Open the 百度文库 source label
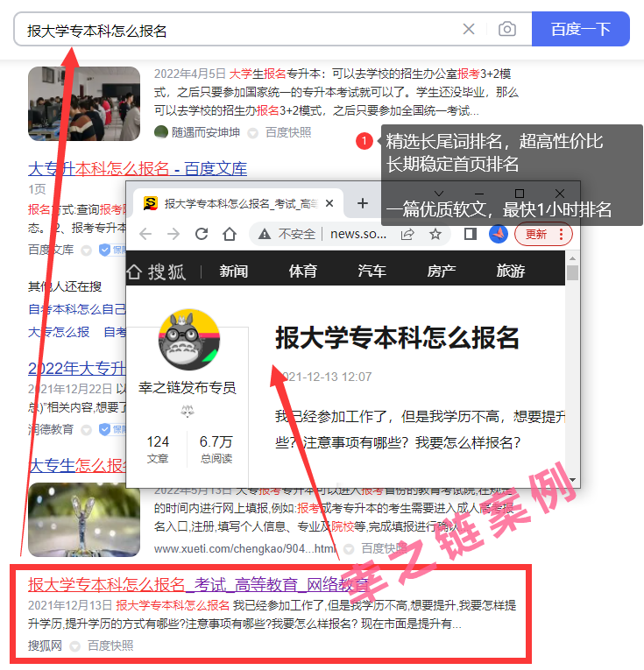 (51, 250)
